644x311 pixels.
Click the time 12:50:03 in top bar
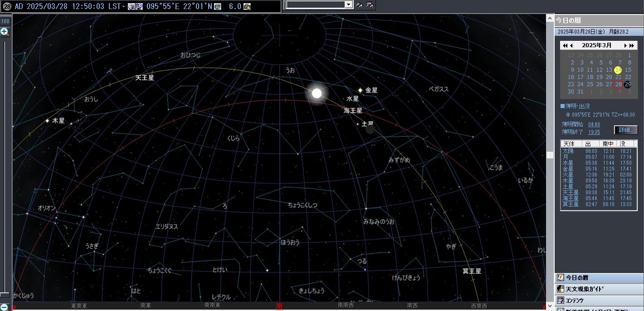tap(88, 6)
